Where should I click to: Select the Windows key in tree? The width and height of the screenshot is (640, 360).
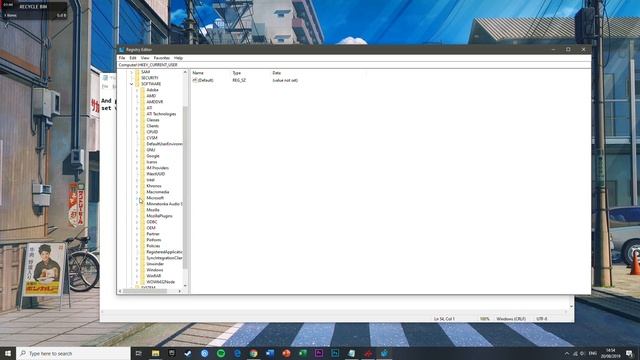pyautogui.click(x=155, y=270)
